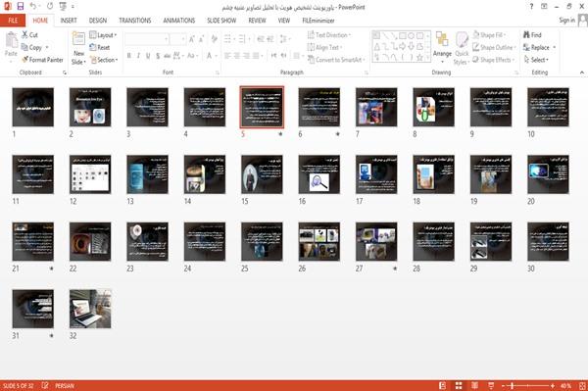Click the Text Shadow icon
This screenshot has height=391, width=588.
pyautogui.click(x=158, y=56)
